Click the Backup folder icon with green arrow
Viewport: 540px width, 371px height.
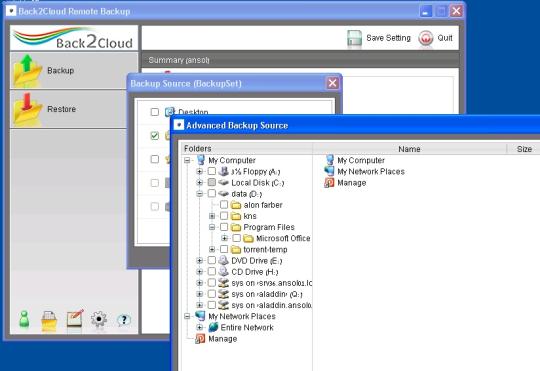tap(27, 71)
